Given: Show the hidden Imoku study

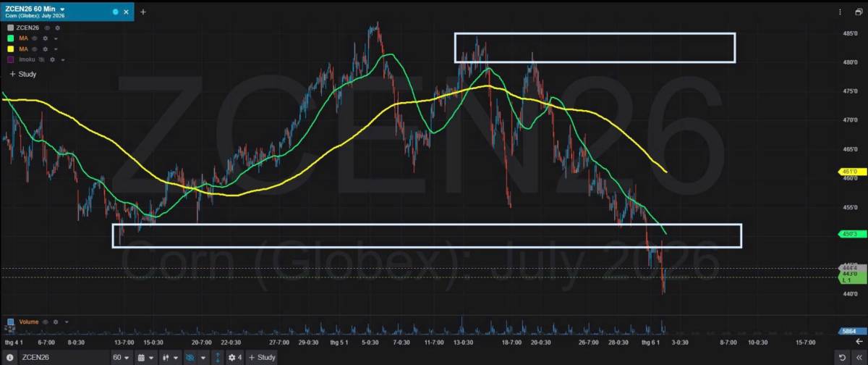Looking at the screenshot, I should tap(42, 59).
